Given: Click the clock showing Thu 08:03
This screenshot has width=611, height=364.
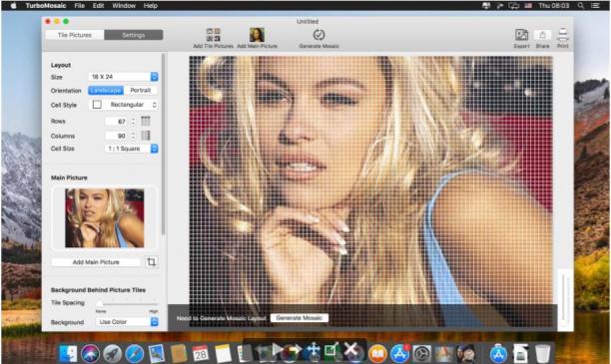Looking at the screenshot, I should pyautogui.click(x=554, y=5).
